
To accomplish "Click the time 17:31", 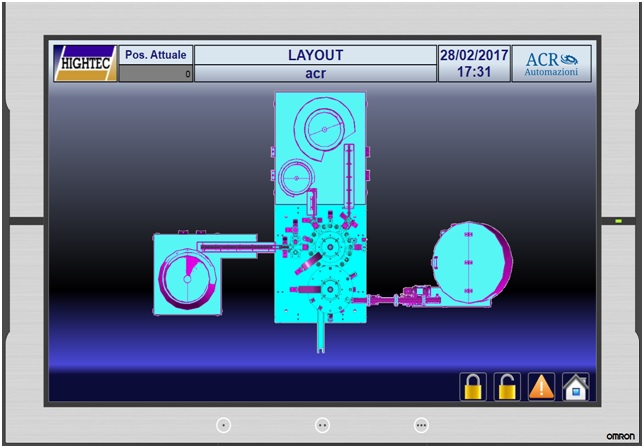I will pyautogui.click(x=474, y=72).
